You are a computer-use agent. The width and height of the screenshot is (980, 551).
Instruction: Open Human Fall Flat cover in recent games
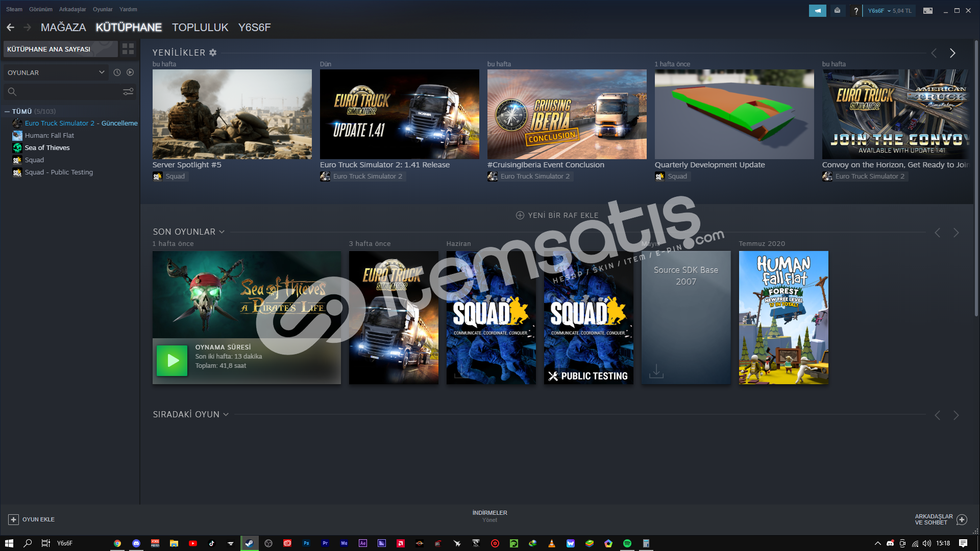point(783,317)
